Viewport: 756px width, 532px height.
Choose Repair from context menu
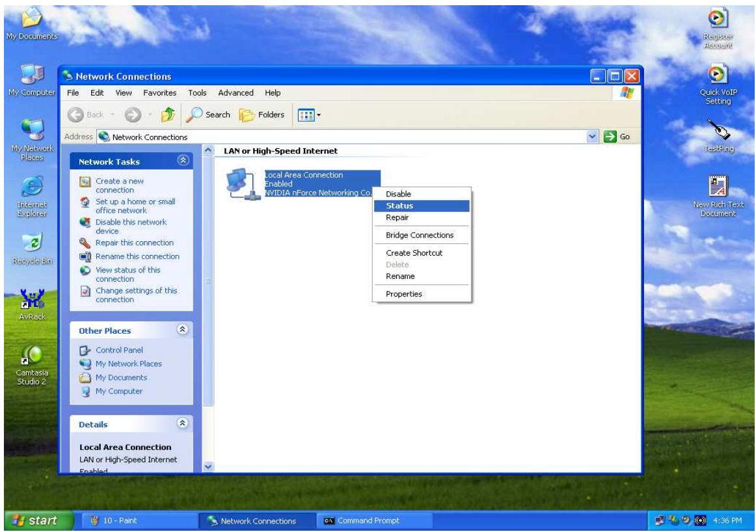(422, 217)
